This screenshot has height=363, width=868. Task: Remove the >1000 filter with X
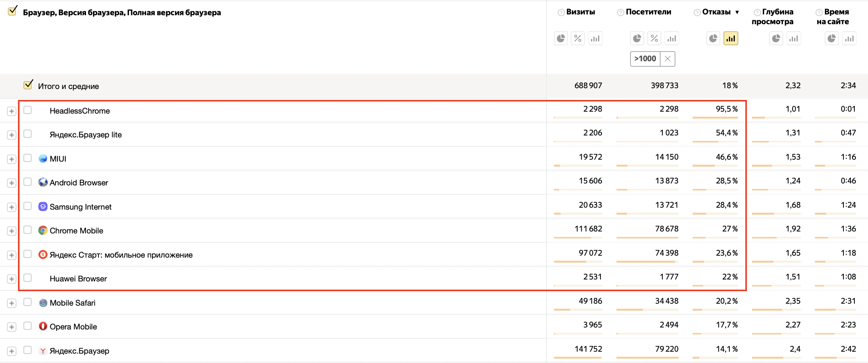pos(668,59)
